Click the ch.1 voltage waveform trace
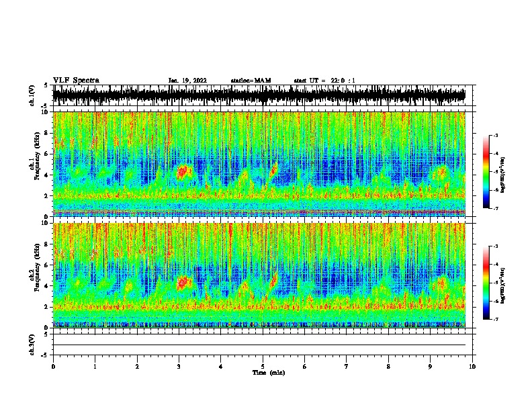The image size is (532, 411). [259, 95]
